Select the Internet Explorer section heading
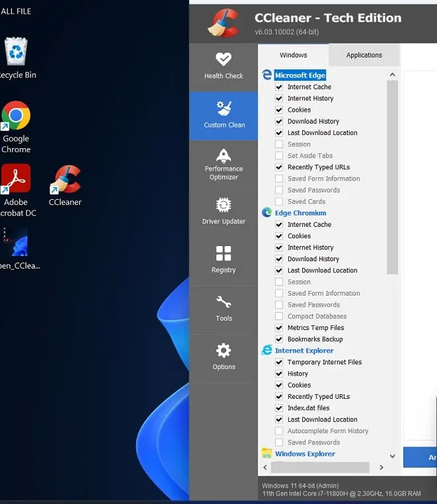The image size is (437, 504). pyautogui.click(x=304, y=351)
